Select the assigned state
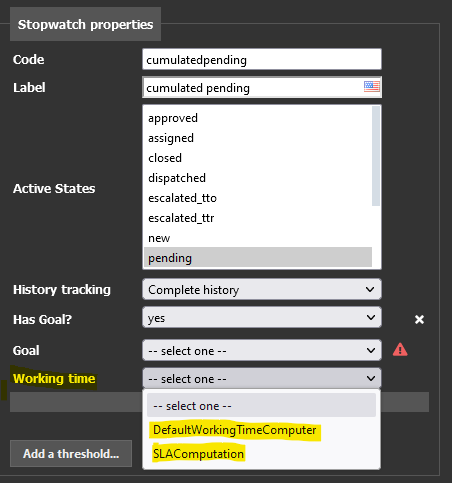This screenshot has width=452, height=483. coord(258,138)
